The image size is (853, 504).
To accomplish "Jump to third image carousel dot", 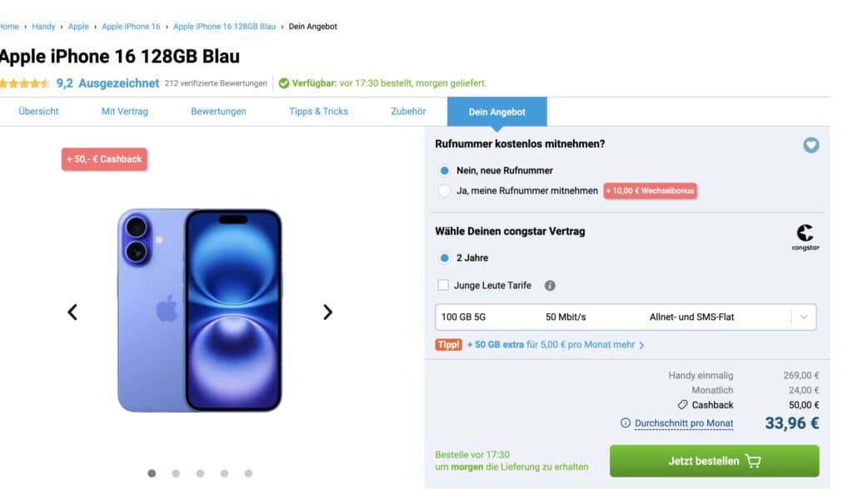I will 200,473.
